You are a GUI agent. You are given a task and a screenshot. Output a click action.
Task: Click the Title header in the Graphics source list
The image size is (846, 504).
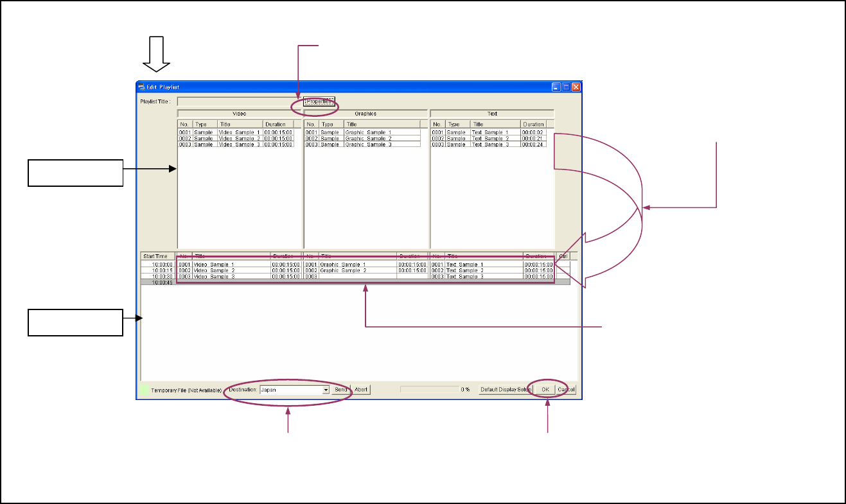[x=382, y=124]
